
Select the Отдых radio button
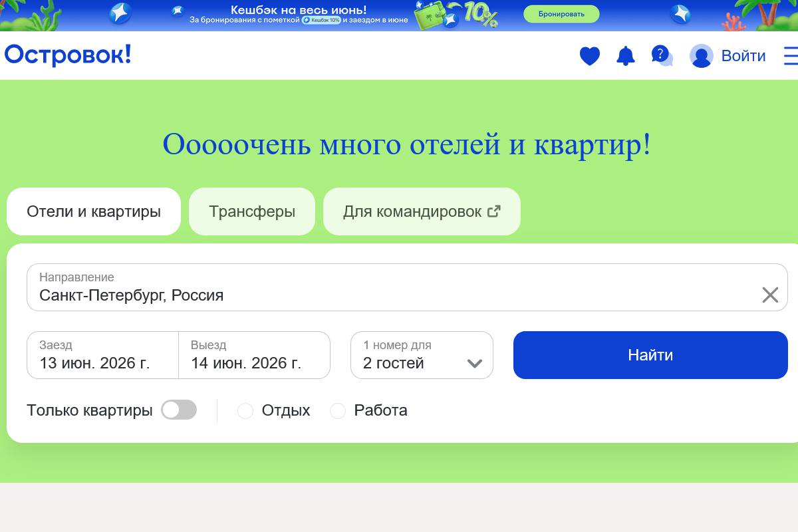click(245, 411)
